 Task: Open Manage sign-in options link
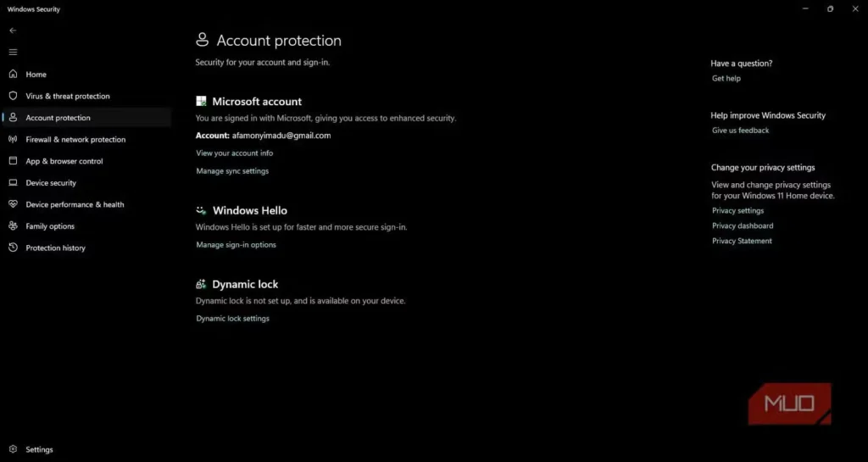coord(236,245)
